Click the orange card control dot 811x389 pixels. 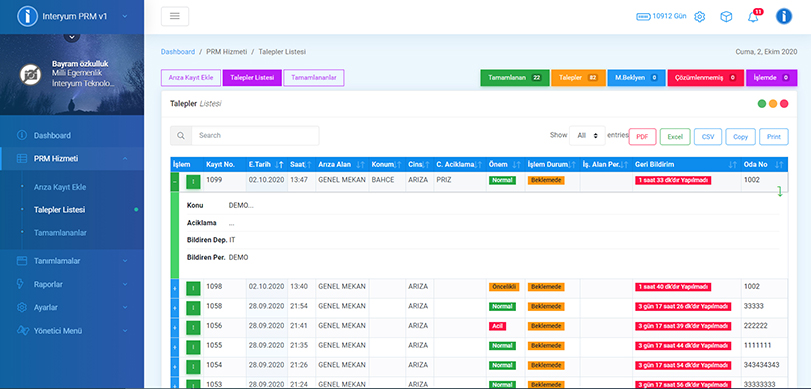point(773,103)
